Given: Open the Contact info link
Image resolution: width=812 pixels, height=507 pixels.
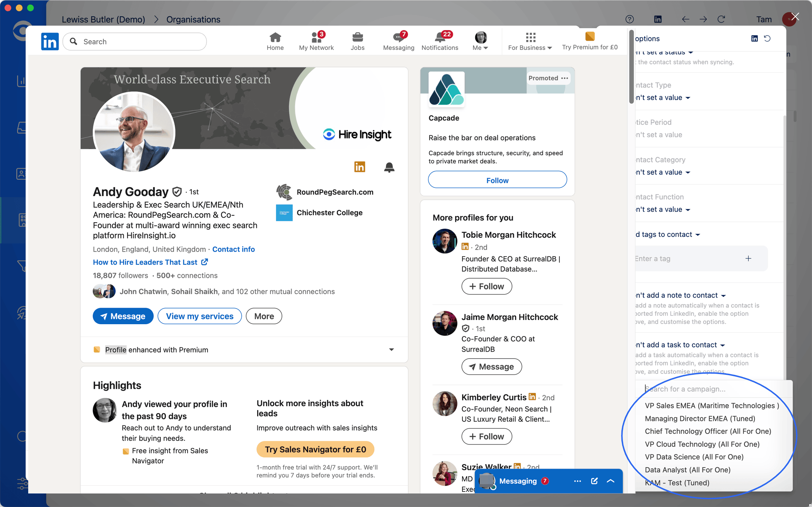Looking at the screenshot, I should [x=233, y=249].
